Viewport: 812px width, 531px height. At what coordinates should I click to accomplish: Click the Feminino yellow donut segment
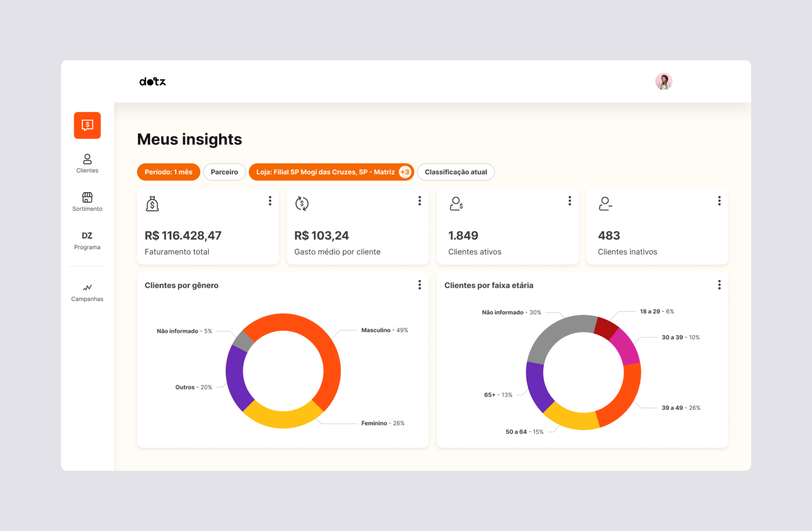(283, 420)
